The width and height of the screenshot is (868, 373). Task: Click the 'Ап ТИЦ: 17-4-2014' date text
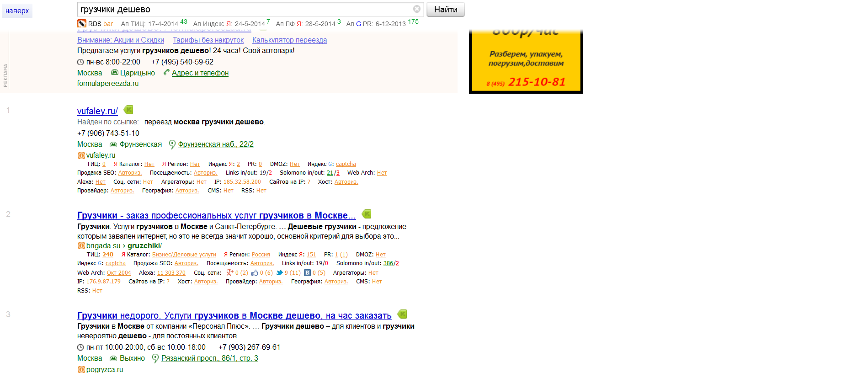click(x=149, y=24)
